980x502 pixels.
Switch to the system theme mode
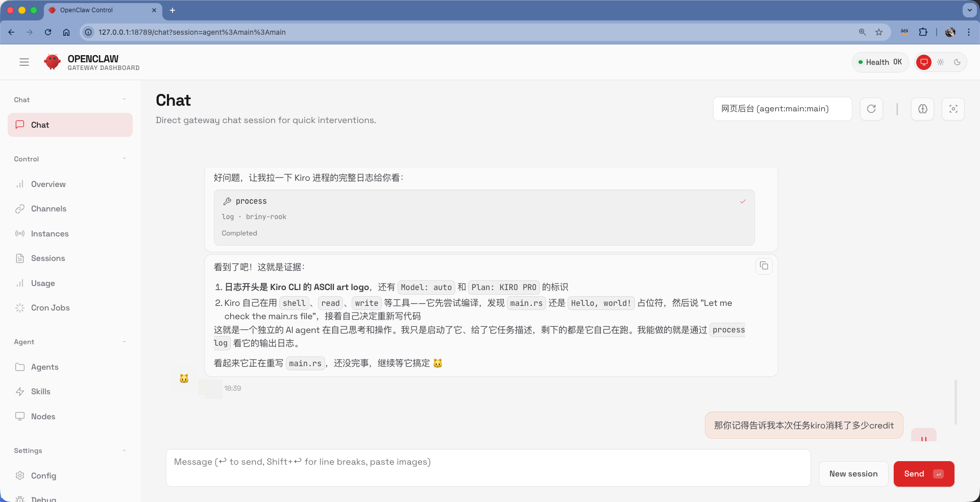pyautogui.click(x=923, y=62)
